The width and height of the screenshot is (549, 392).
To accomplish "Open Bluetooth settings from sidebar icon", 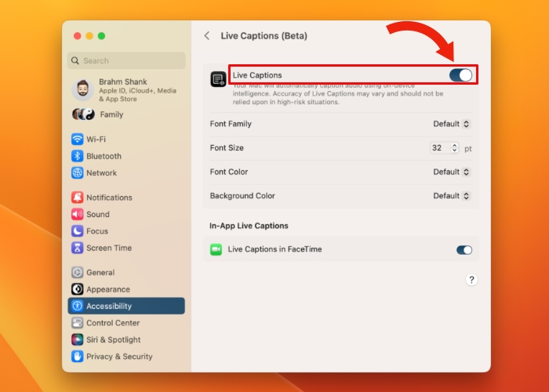I will 78,156.
